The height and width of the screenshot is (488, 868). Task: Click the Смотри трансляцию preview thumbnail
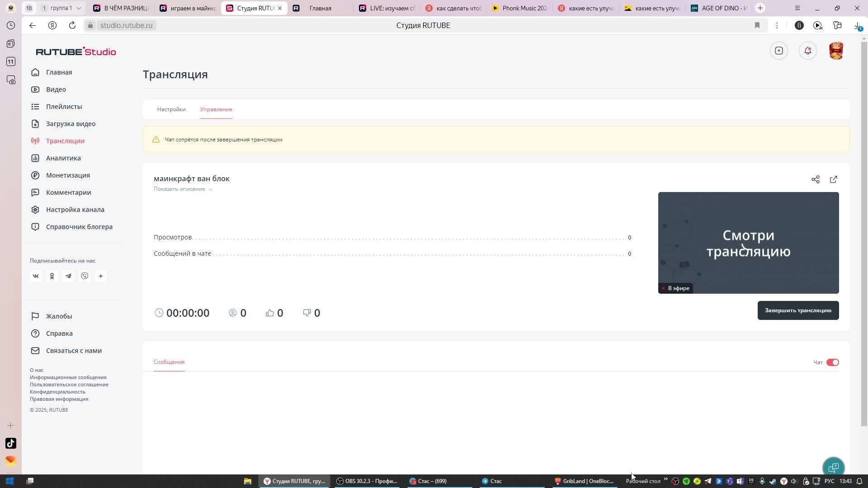(x=748, y=243)
